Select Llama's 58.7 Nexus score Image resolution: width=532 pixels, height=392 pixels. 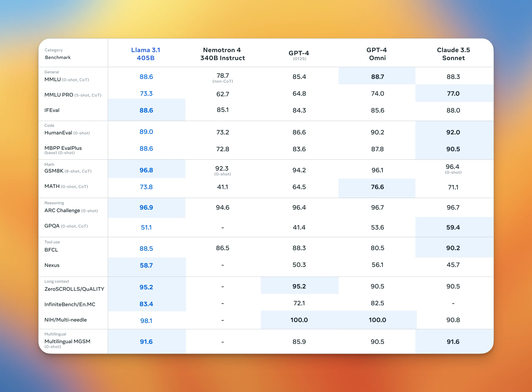pyautogui.click(x=146, y=265)
